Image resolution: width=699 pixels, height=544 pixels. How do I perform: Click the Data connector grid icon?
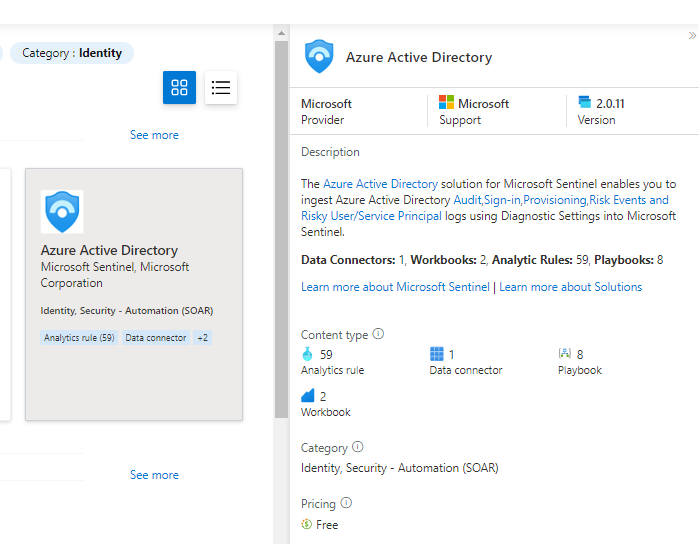tap(436, 354)
